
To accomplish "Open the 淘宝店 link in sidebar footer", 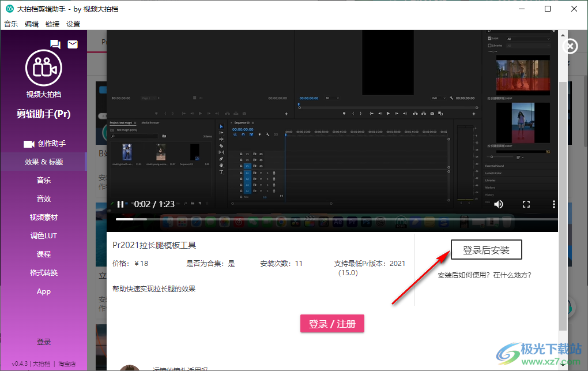I will 67,364.
